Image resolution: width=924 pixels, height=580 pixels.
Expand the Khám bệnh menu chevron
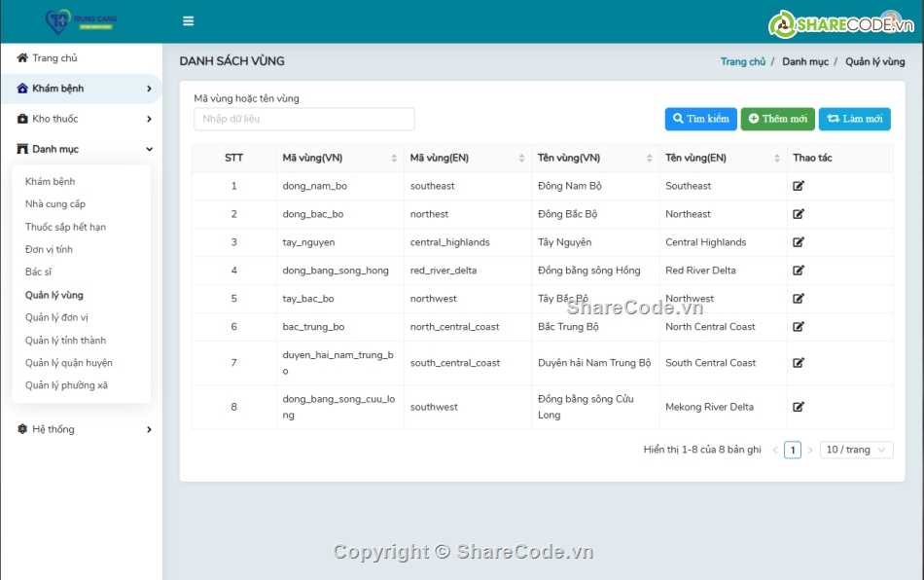[x=149, y=89]
